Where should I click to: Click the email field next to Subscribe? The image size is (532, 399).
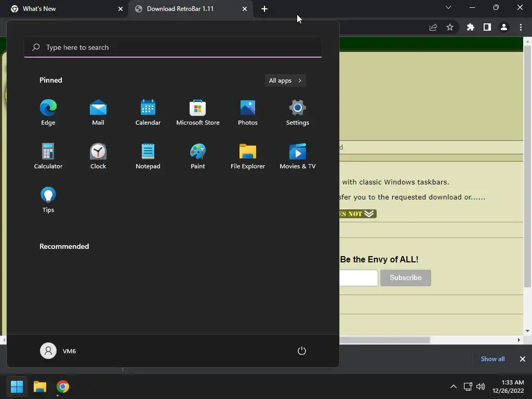[358, 278]
